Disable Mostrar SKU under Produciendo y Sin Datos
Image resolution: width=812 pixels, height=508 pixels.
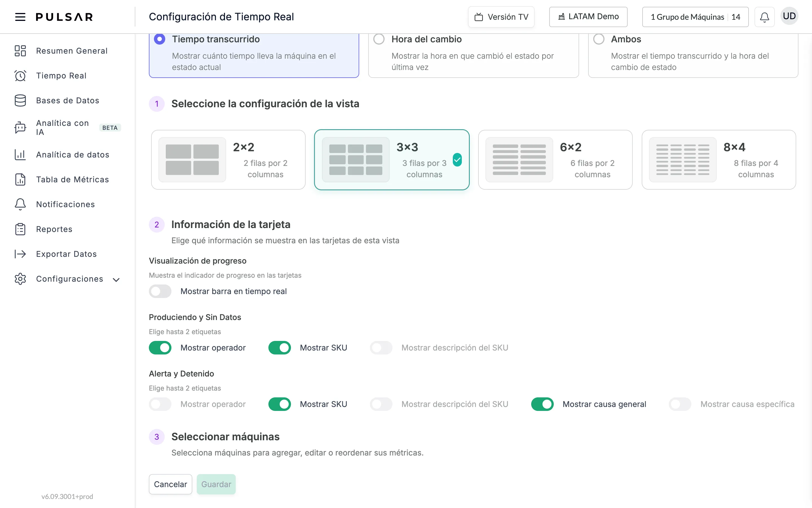279,348
